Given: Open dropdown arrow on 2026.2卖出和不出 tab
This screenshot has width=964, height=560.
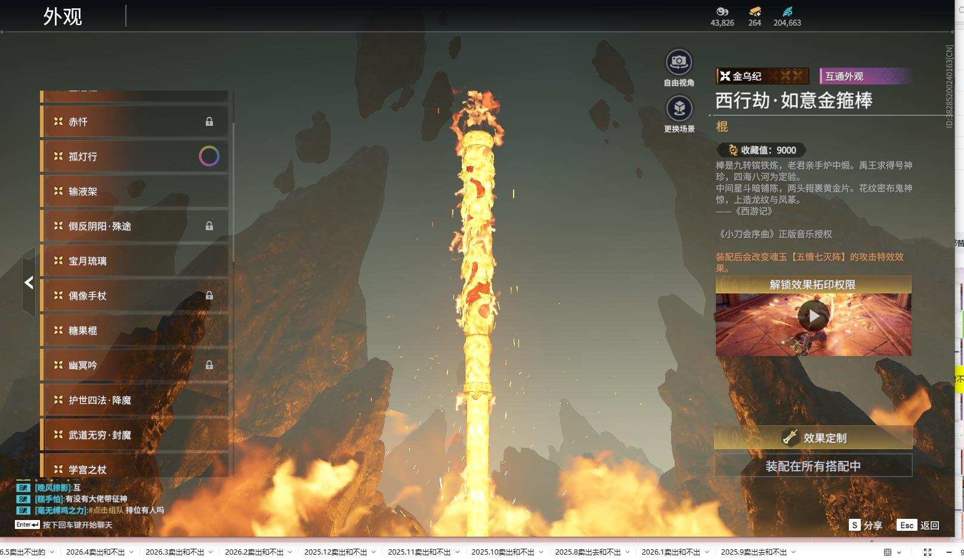Looking at the screenshot, I should [290, 552].
